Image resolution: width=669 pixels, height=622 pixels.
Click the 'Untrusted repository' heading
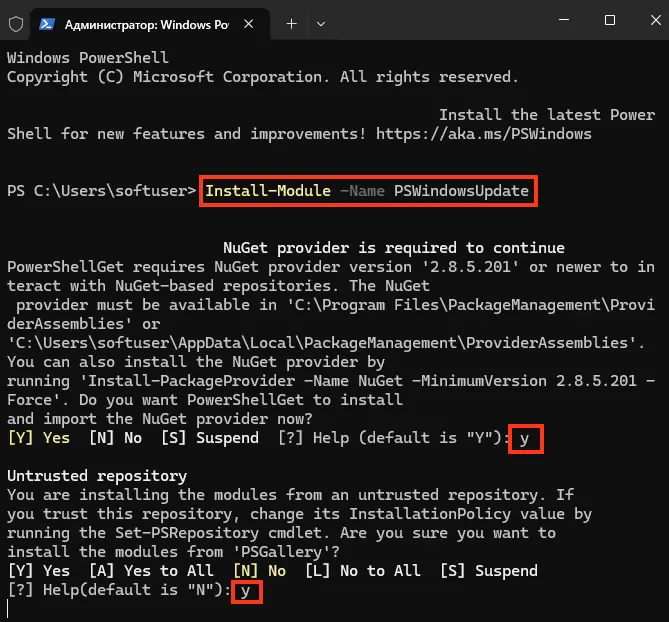tap(97, 476)
